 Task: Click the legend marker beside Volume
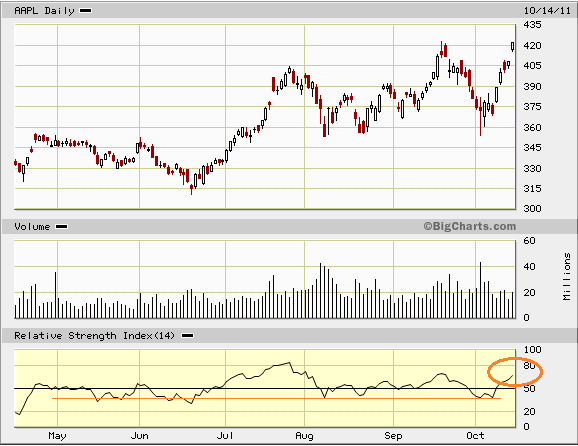point(62,227)
